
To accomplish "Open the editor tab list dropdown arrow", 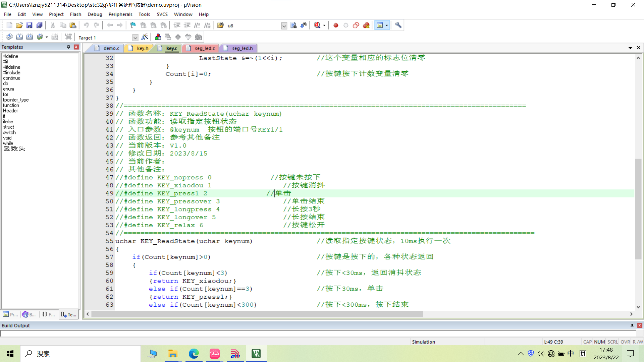I will click(x=630, y=48).
